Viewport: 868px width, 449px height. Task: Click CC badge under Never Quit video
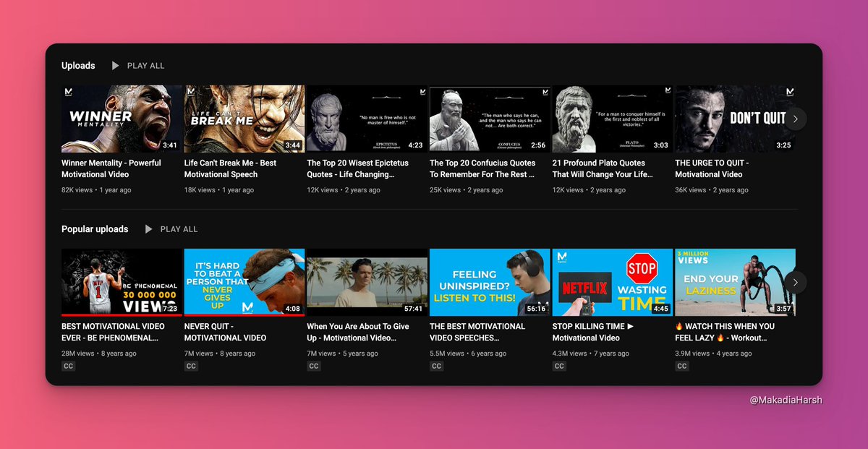191,366
